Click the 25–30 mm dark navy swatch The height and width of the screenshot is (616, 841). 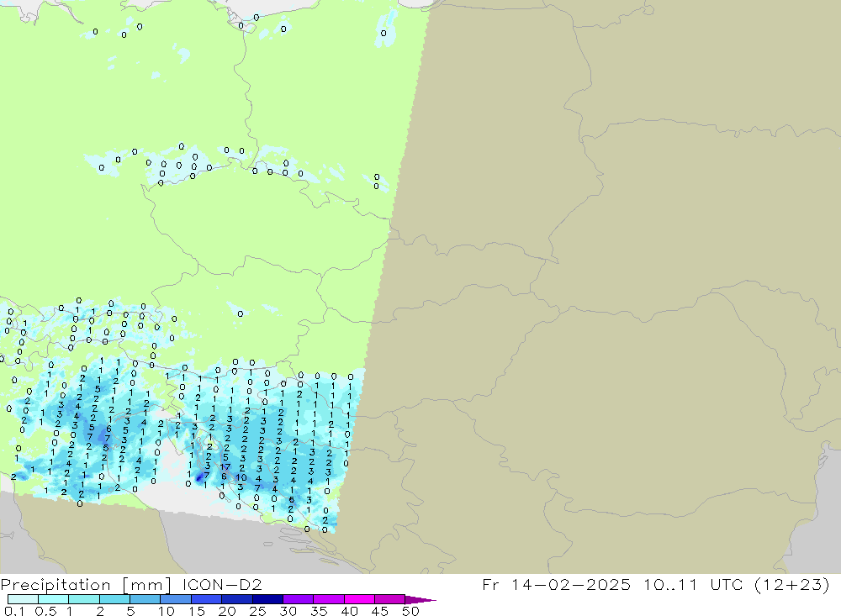(x=267, y=599)
